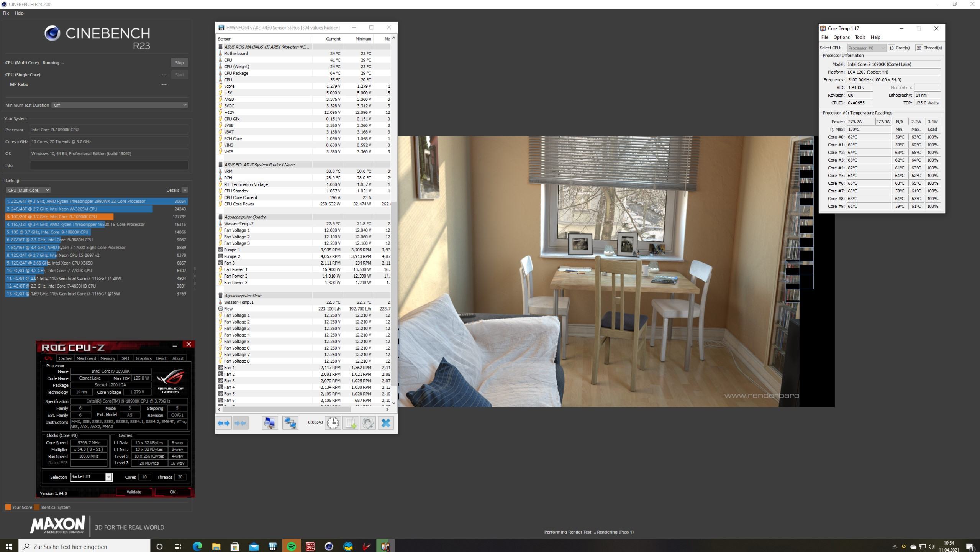This screenshot has height=552, width=980.
Task: Click ROG CPU-Z icon in taskbar
Action: (310, 546)
